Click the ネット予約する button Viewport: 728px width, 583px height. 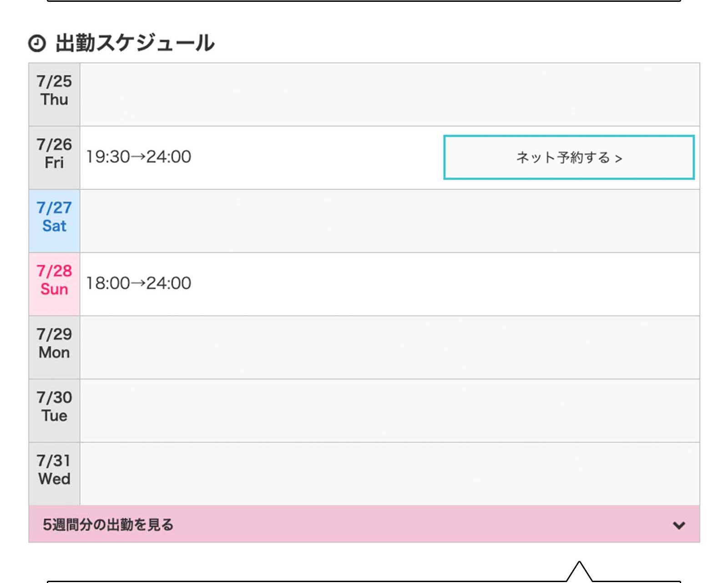pyautogui.click(x=569, y=157)
